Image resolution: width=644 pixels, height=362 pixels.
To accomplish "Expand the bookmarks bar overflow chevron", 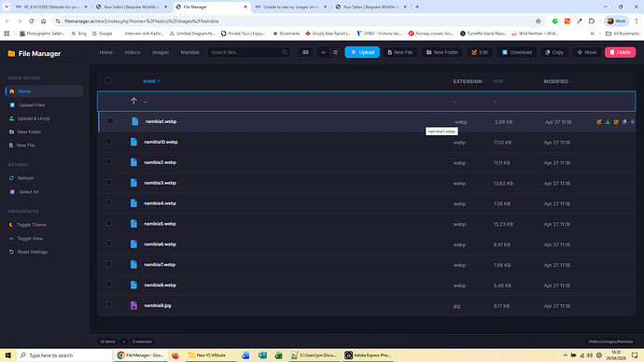I will click(592, 34).
